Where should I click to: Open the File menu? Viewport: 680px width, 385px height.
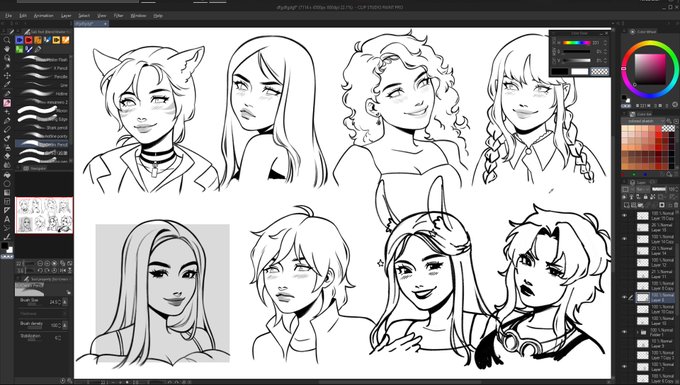(9, 16)
